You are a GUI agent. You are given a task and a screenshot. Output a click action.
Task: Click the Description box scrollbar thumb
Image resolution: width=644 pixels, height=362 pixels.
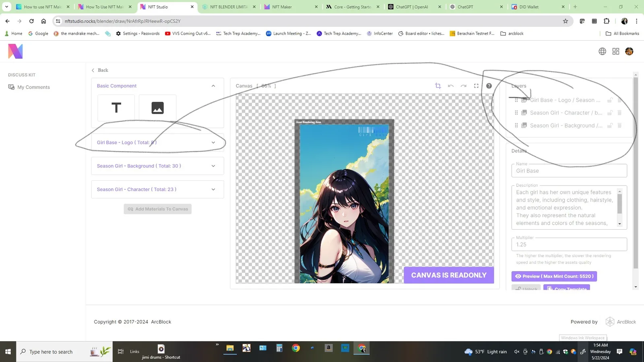point(619,204)
